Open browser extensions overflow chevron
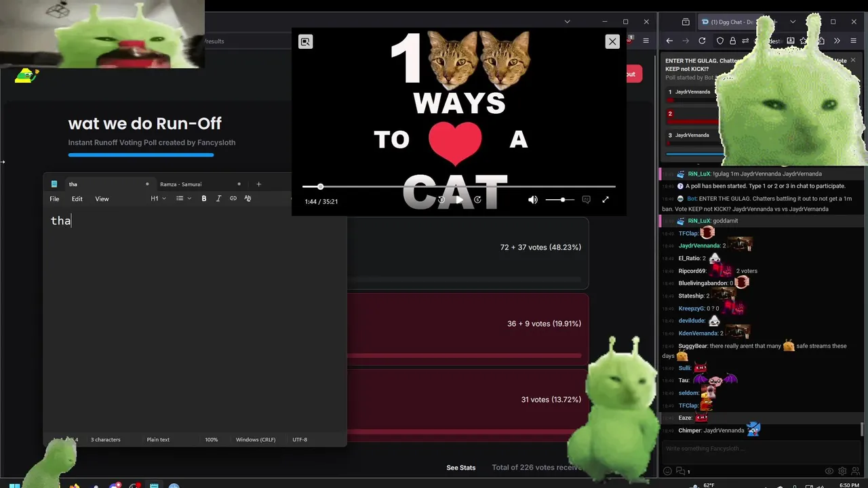868x488 pixels. point(836,41)
